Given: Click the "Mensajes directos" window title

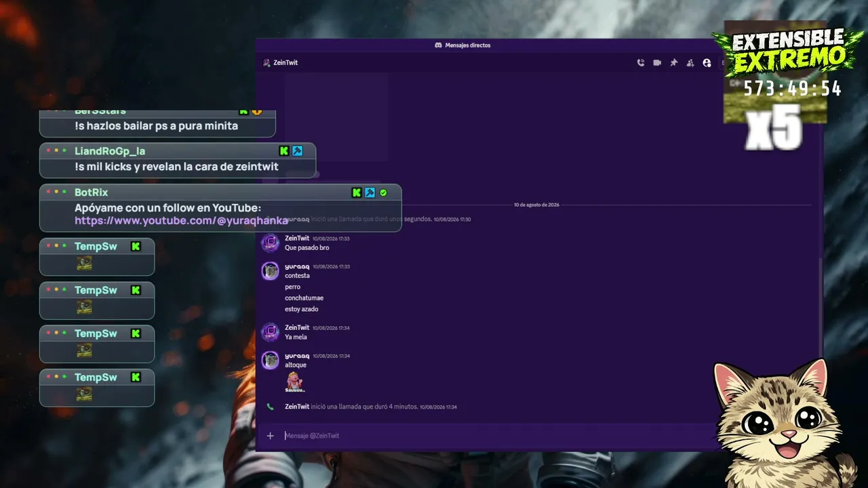Looking at the screenshot, I should click(x=468, y=45).
